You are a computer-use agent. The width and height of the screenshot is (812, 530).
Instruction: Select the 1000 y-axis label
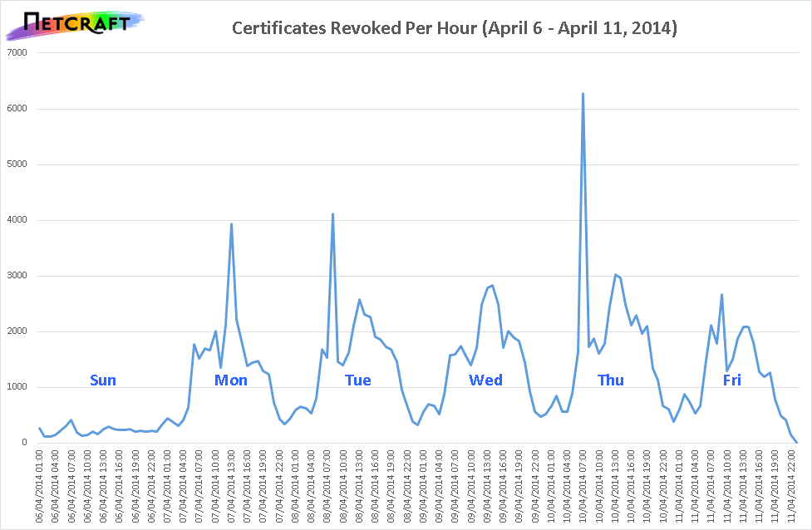coord(17,387)
